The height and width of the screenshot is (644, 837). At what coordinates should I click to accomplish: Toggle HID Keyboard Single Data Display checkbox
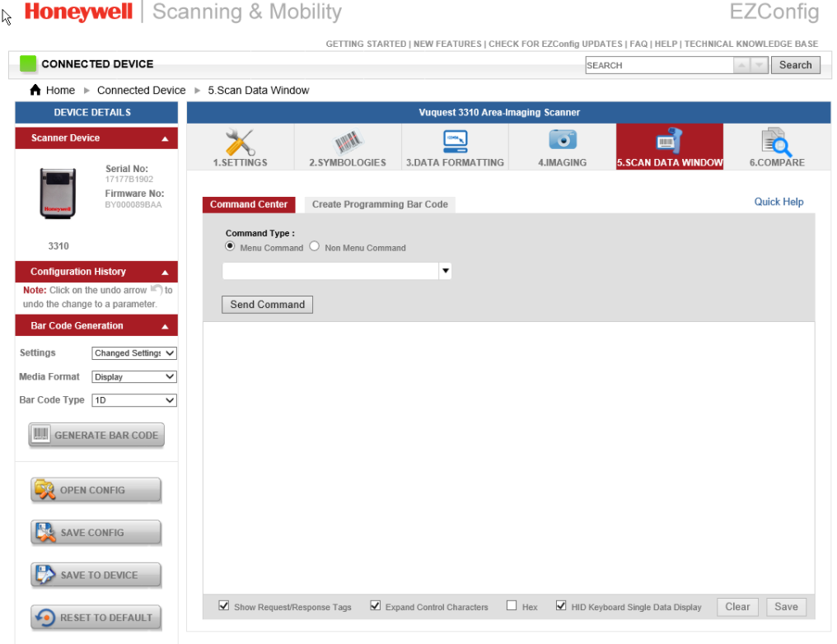561,605
